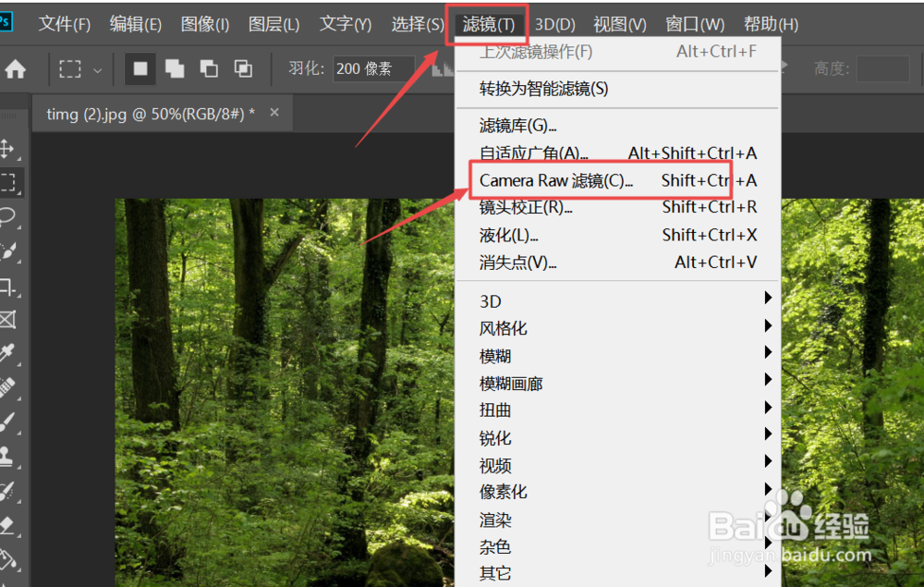924x587 pixels.
Task: Choose 镜头校正(R)... filter
Action: (x=617, y=207)
